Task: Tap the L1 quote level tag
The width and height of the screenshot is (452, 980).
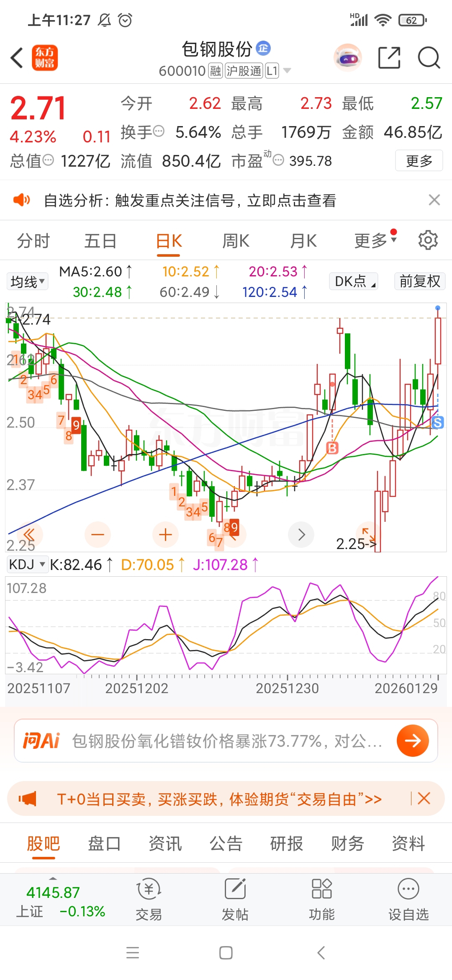Action: pyautogui.click(x=272, y=71)
